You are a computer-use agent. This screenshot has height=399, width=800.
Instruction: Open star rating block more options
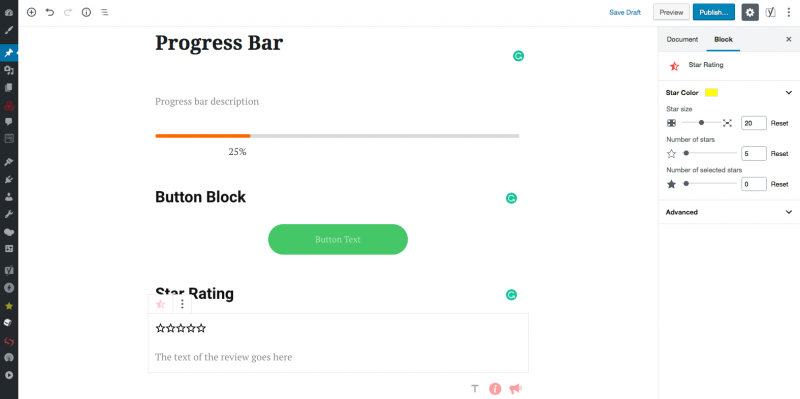[x=182, y=304]
